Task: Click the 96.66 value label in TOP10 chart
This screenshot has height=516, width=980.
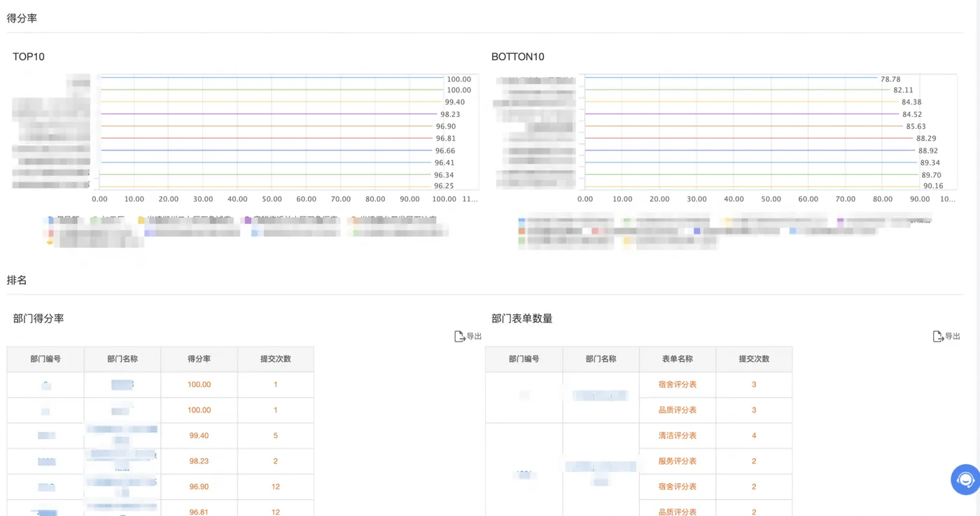Action: 445,151
